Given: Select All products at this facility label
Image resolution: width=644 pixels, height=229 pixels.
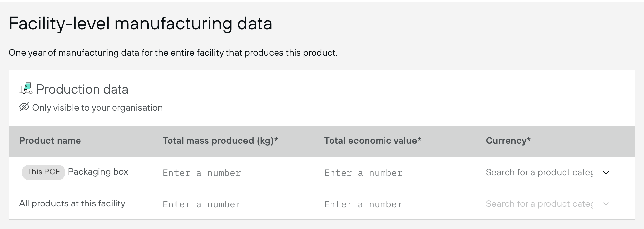Looking at the screenshot, I should coord(72,203).
